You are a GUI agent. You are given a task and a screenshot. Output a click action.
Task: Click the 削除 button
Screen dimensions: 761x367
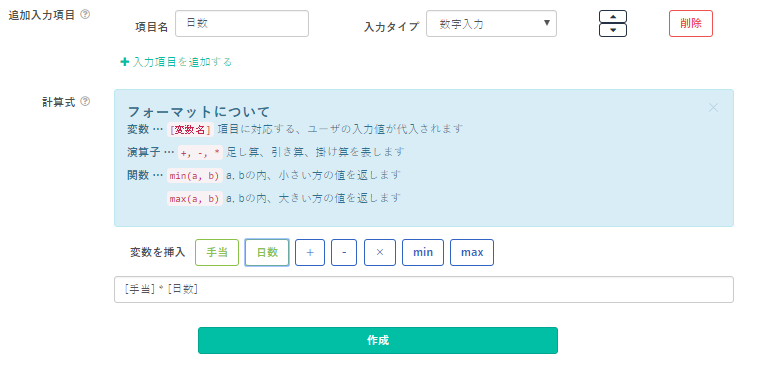tap(691, 24)
